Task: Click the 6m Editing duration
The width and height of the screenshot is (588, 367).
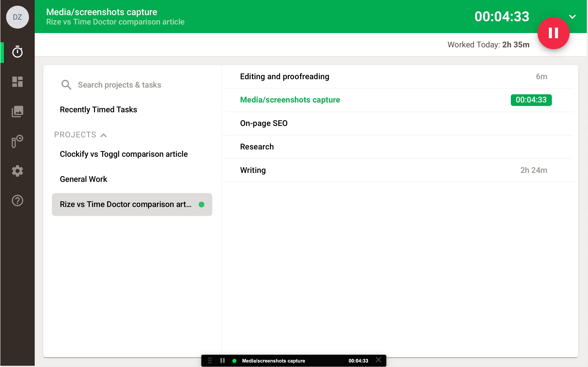Action: point(541,77)
